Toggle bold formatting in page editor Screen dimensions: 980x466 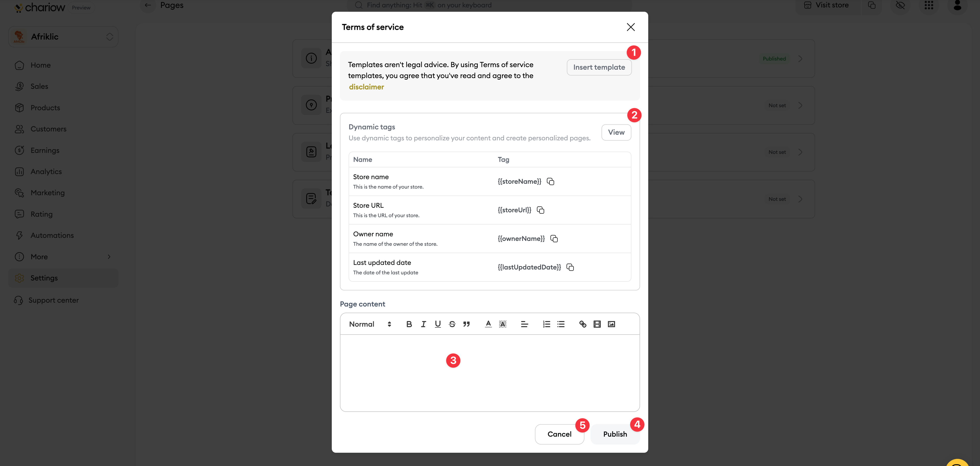point(409,324)
